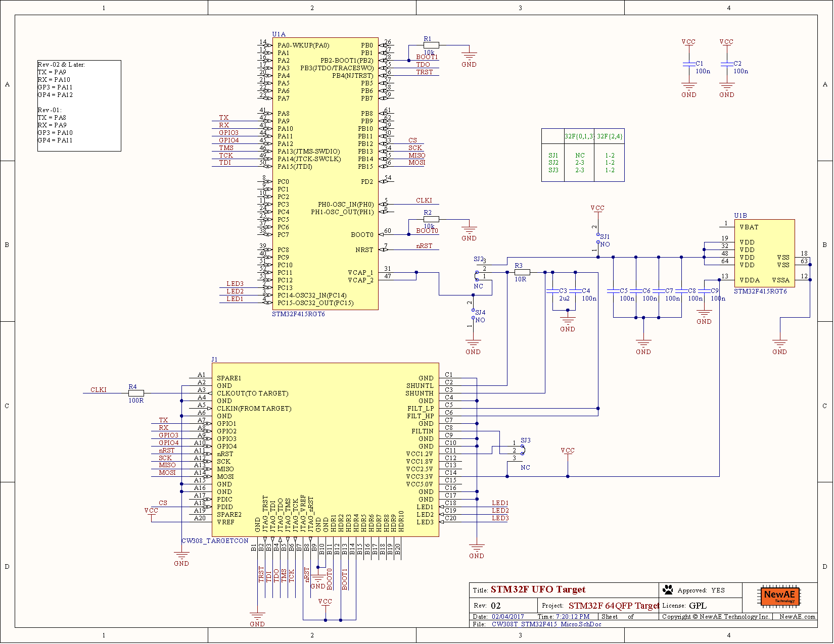Click the HDR10 pin label

coord(401,521)
